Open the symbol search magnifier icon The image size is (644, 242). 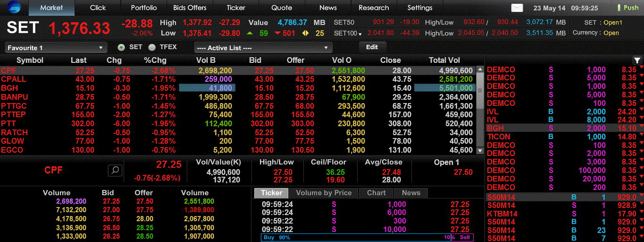click(x=115, y=170)
